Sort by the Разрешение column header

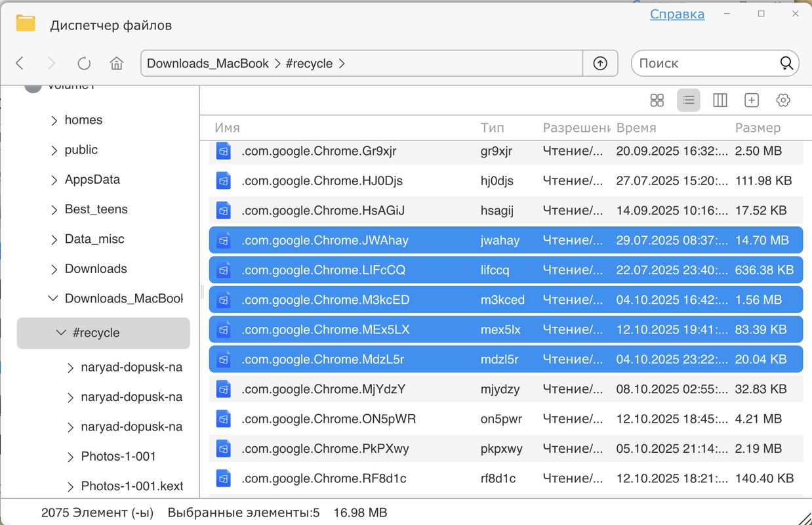point(577,128)
